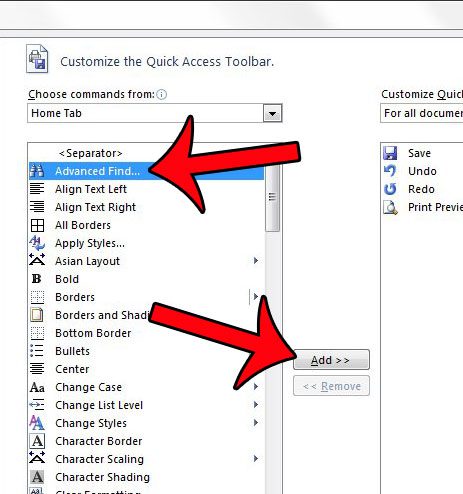Screen dimensions: 463x494
Task: Select Align Text Right command text
Action: point(95,207)
